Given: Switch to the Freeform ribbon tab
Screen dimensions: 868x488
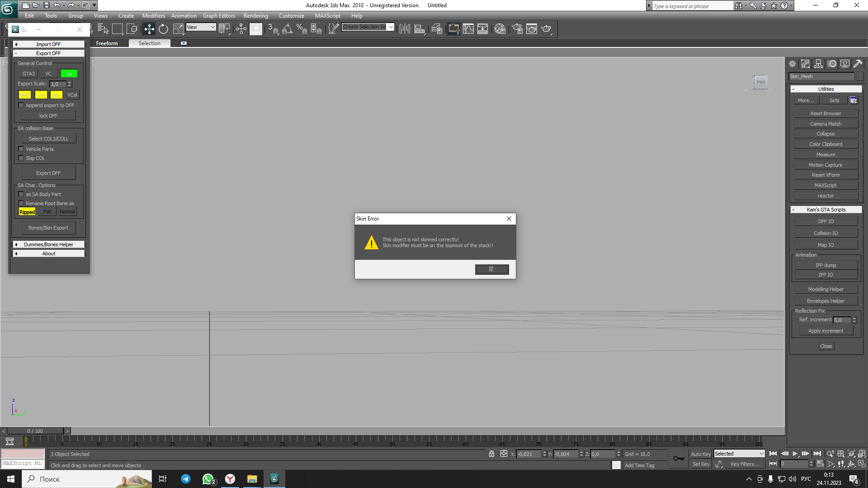Looking at the screenshot, I should pos(107,43).
